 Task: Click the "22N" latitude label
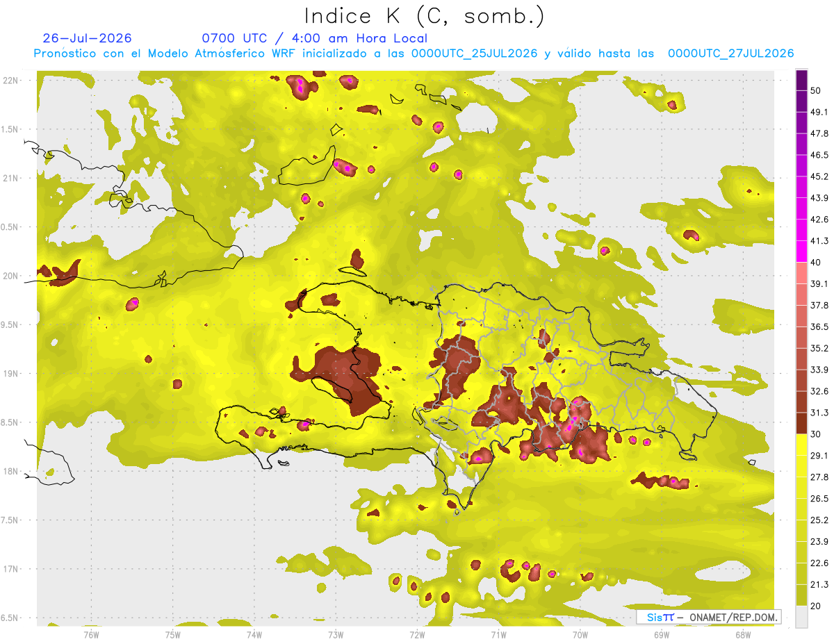(10, 80)
